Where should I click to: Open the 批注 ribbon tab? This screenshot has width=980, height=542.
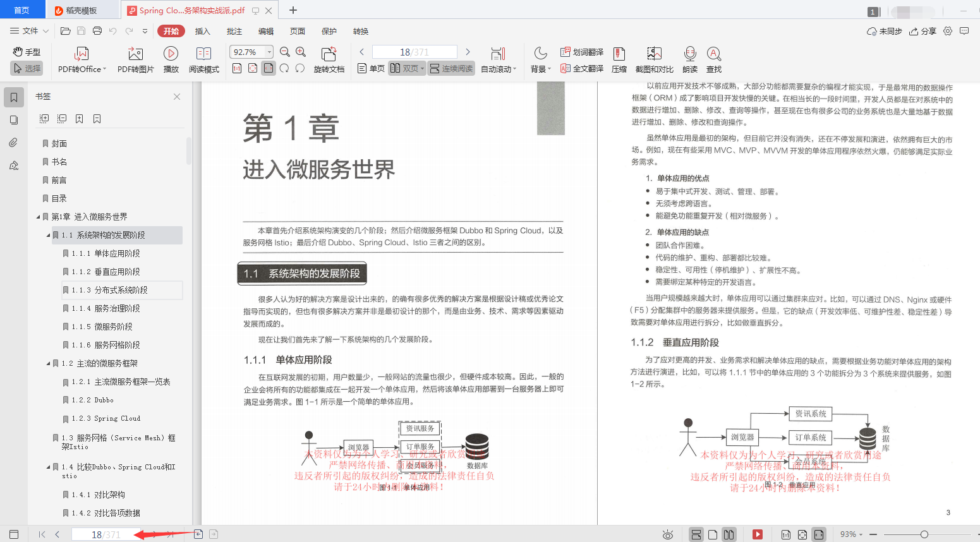point(234,31)
